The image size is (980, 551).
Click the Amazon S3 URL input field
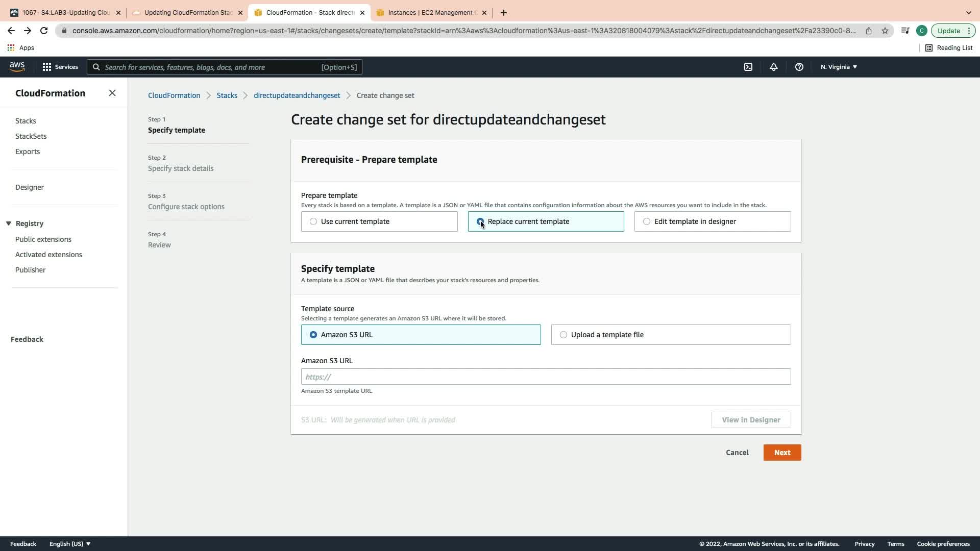pos(545,377)
